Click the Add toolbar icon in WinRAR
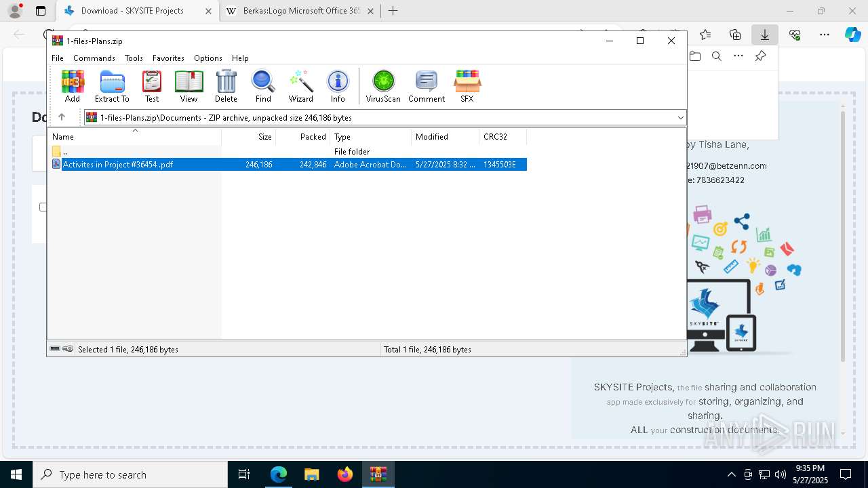Image resolution: width=868 pixels, height=488 pixels. 73,86
